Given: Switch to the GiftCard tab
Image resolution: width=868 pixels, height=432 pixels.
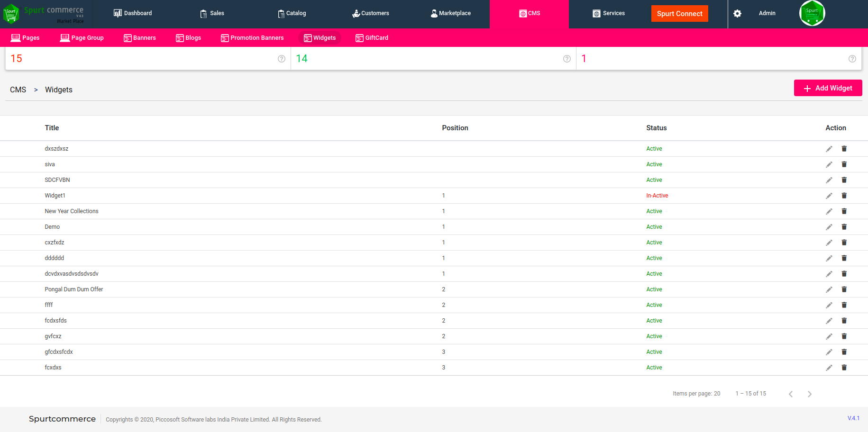Looking at the screenshot, I should tap(372, 38).
